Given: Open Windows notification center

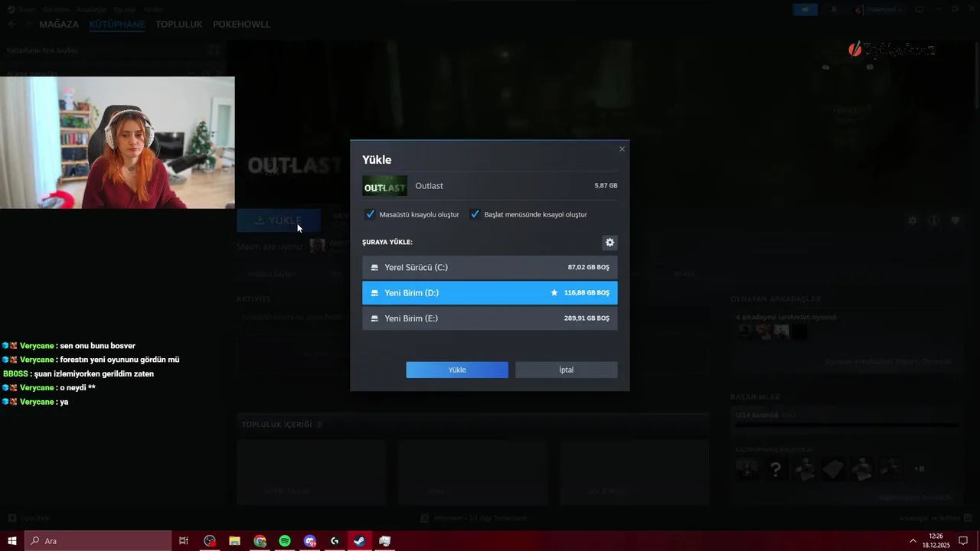Looking at the screenshot, I should (x=964, y=541).
